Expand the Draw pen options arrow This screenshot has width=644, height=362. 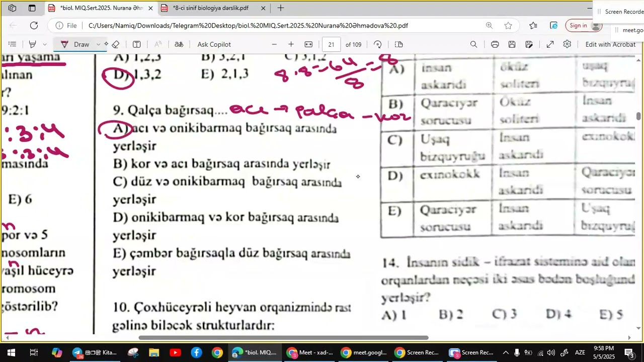[x=98, y=44]
